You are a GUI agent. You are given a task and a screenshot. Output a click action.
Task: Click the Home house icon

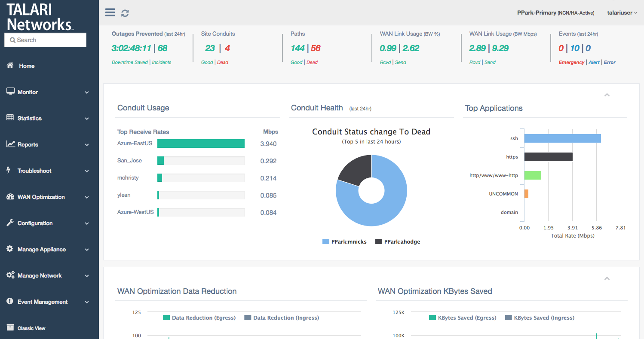10,65
